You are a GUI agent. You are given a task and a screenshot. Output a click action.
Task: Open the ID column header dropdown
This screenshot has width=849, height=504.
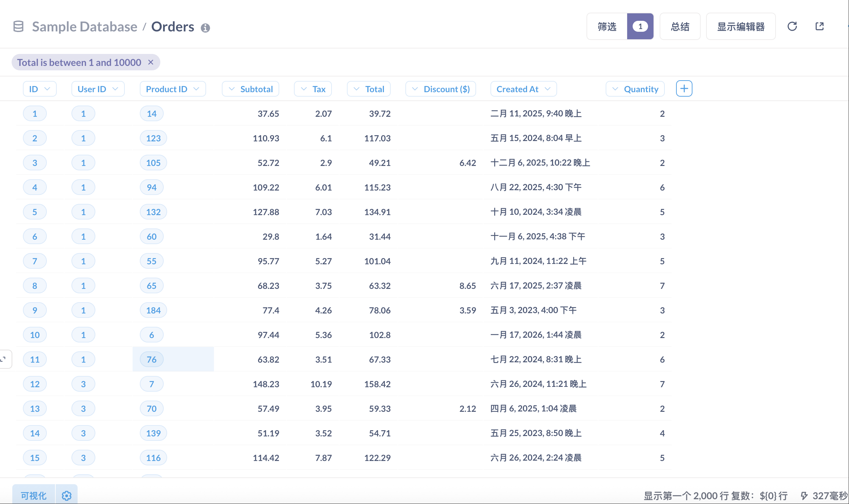pyautogui.click(x=40, y=89)
